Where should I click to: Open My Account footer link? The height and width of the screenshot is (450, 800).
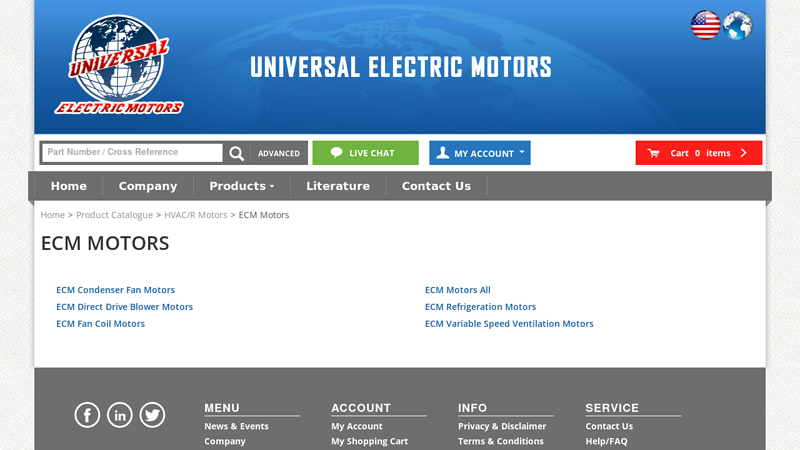click(x=357, y=426)
